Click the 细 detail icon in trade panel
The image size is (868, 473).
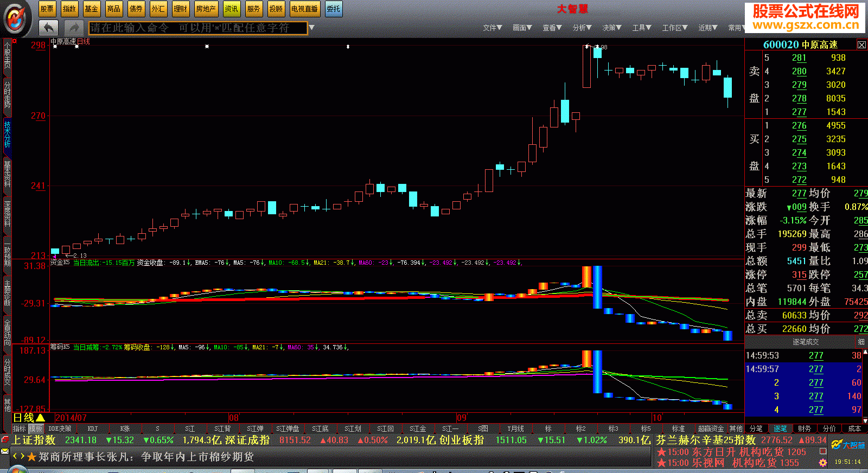click(x=861, y=342)
